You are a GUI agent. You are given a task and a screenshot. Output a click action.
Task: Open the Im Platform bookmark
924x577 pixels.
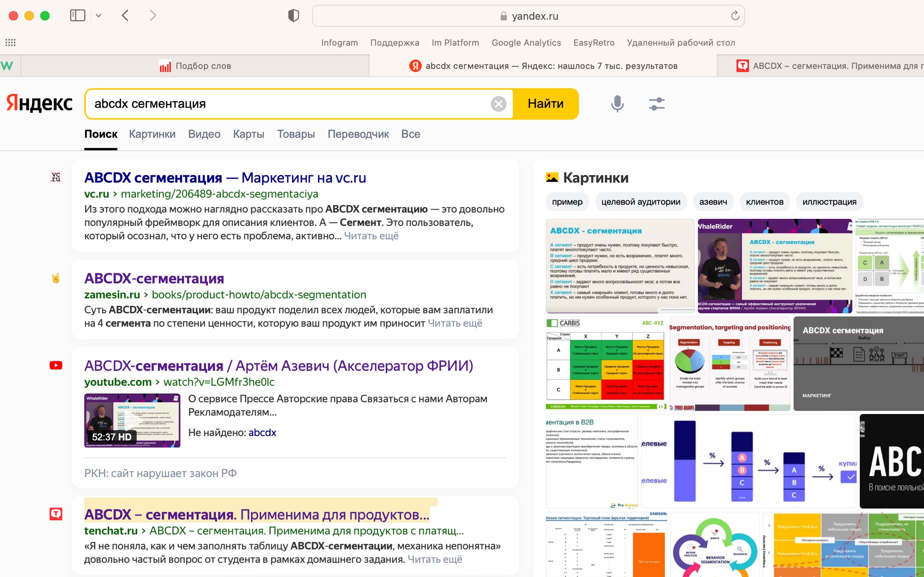455,43
